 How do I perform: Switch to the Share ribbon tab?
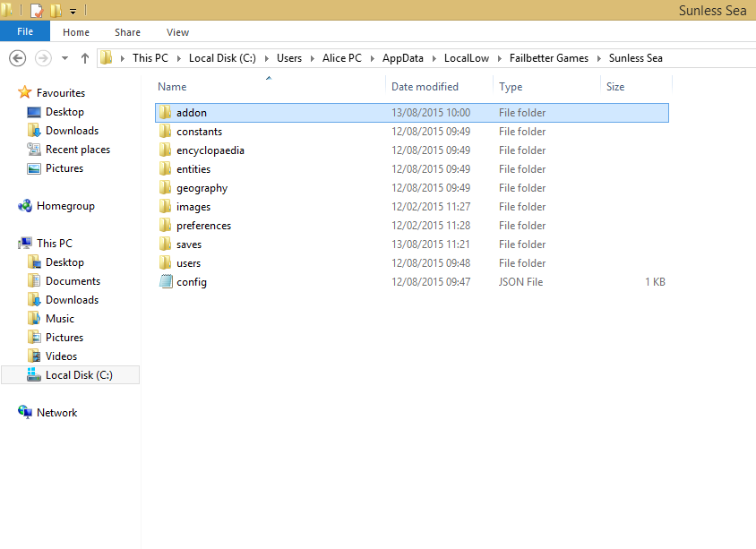(127, 32)
